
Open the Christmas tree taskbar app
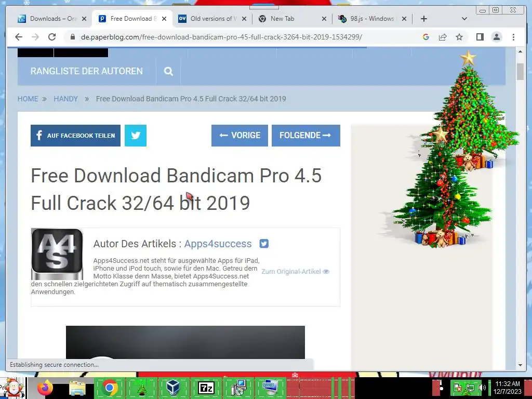pos(142,388)
